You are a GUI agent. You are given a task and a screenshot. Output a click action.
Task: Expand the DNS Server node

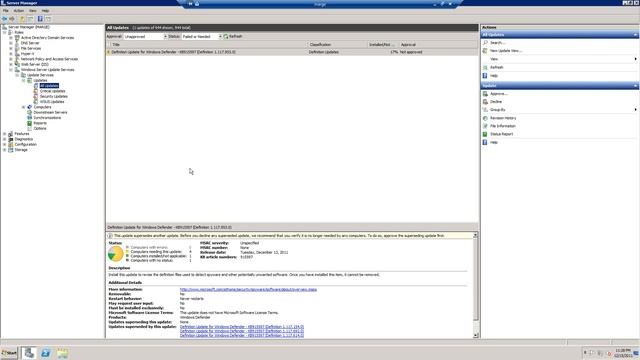[x=11, y=43]
